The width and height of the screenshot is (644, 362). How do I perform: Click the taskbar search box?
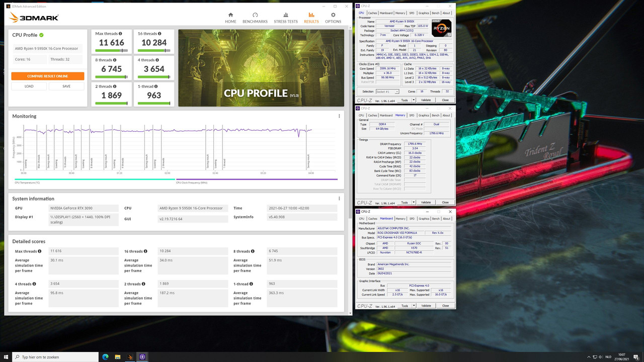pos(55,357)
